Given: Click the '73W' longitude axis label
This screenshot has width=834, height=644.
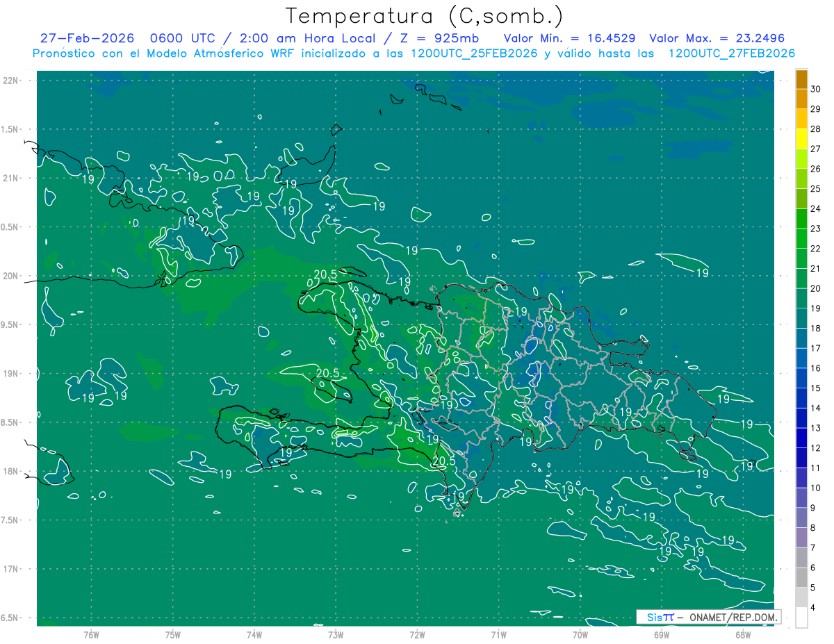Looking at the screenshot, I should click(x=336, y=634).
